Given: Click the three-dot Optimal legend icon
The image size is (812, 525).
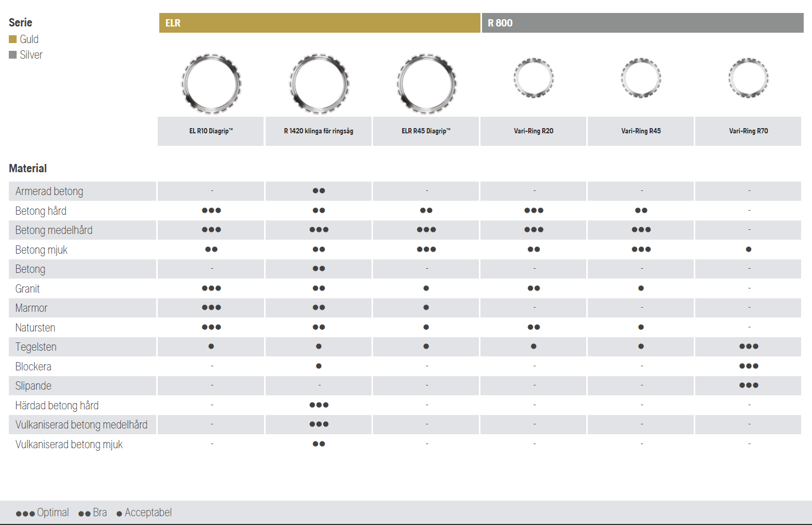Looking at the screenshot, I should (25, 514).
